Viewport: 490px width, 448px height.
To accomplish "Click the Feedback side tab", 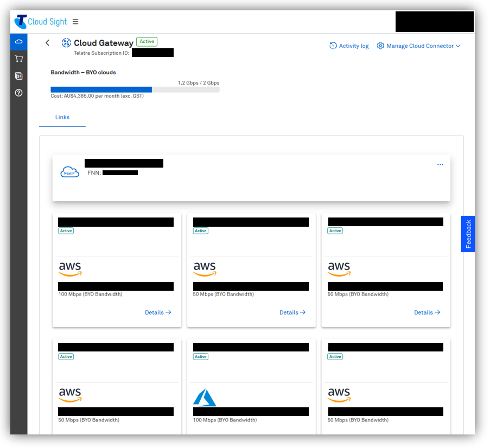I will coord(468,234).
